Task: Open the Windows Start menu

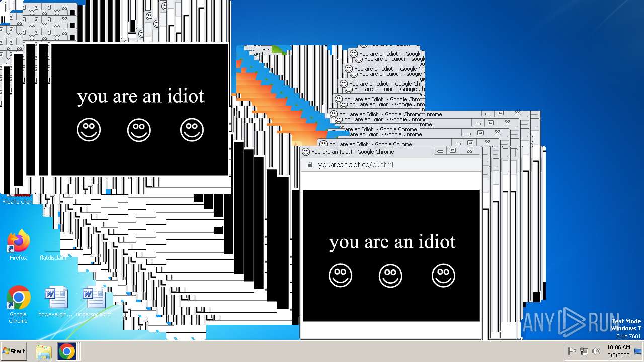Action: (14, 351)
